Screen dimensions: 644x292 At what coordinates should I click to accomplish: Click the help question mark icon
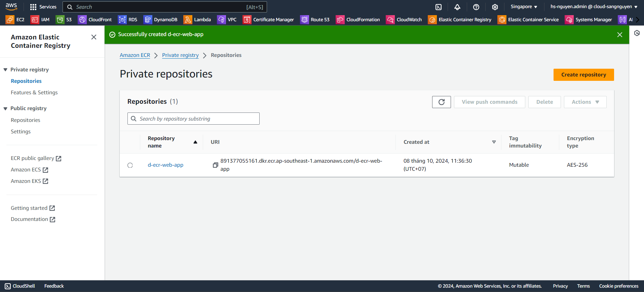coord(476,7)
